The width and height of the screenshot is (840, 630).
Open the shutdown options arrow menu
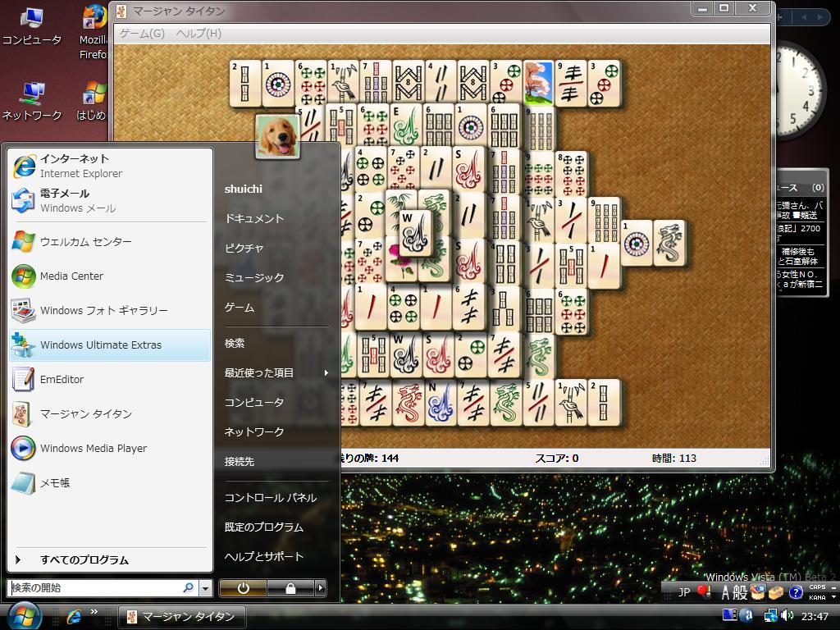(x=321, y=588)
